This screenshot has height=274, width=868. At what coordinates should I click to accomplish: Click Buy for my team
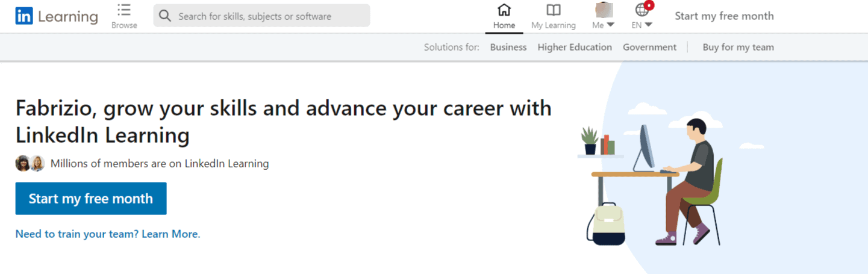click(x=738, y=47)
